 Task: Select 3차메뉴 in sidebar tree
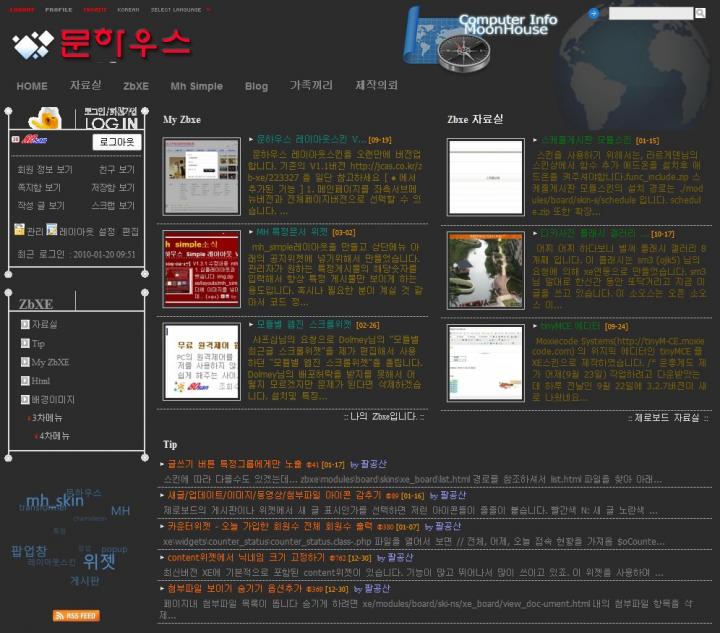47,418
